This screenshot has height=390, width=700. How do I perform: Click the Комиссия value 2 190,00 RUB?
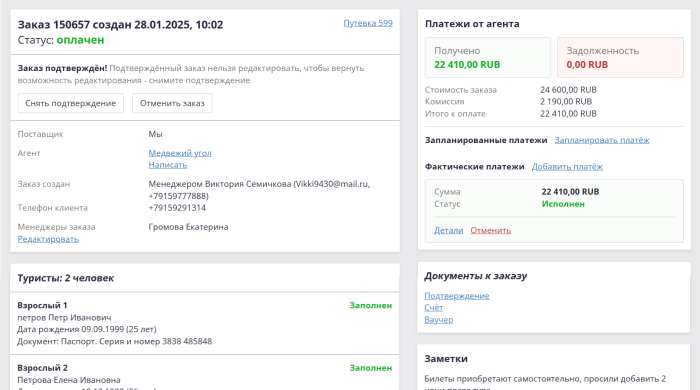(x=566, y=101)
